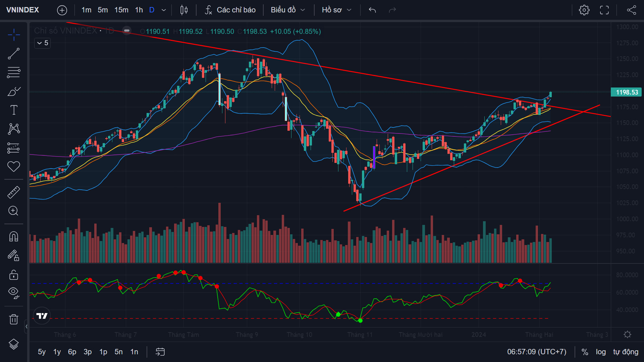
Task: Click the symbol legend minus toggle button
Action: (x=127, y=31)
